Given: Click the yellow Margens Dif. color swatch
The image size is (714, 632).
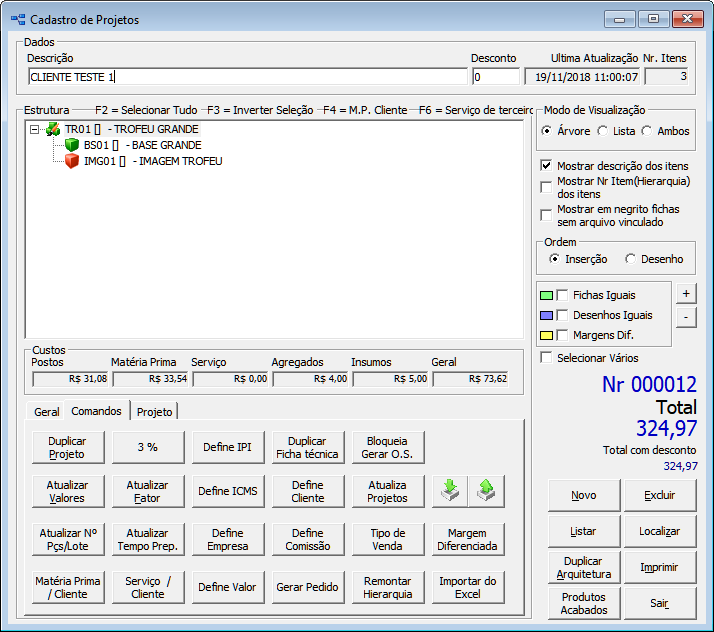Looking at the screenshot, I should tap(546, 335).
